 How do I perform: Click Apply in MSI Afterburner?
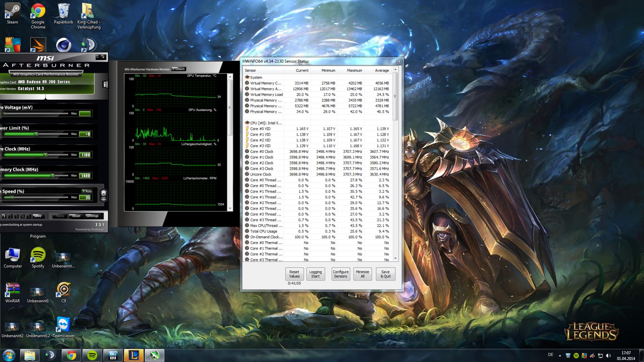point(60,216)
